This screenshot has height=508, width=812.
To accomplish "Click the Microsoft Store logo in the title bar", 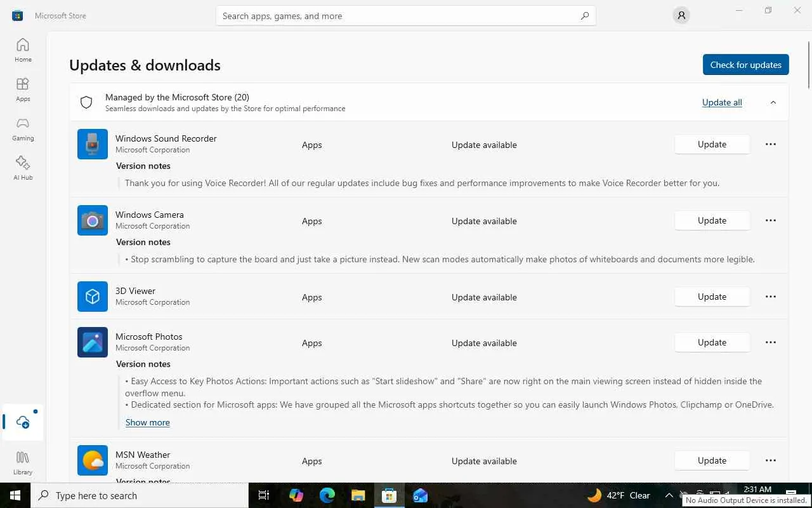I will point(17,15).
